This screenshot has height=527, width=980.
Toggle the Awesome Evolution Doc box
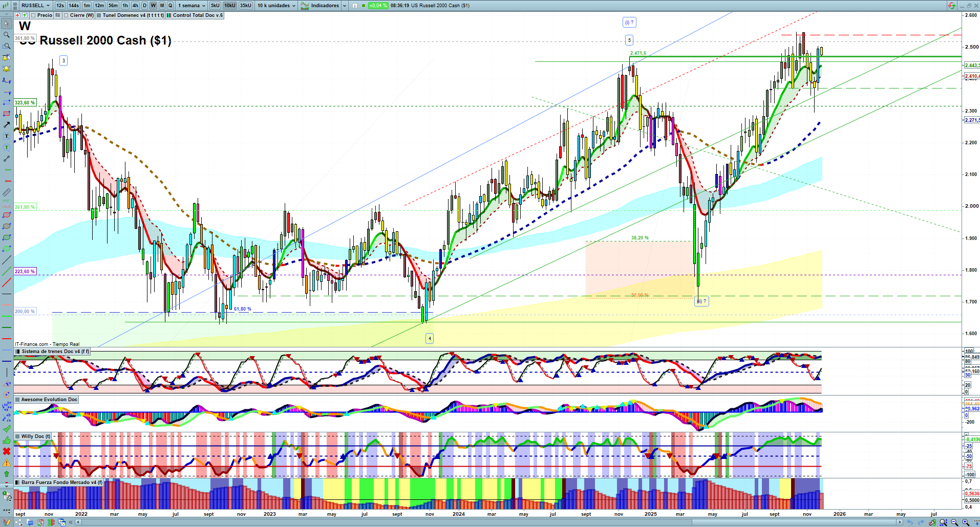18,400
